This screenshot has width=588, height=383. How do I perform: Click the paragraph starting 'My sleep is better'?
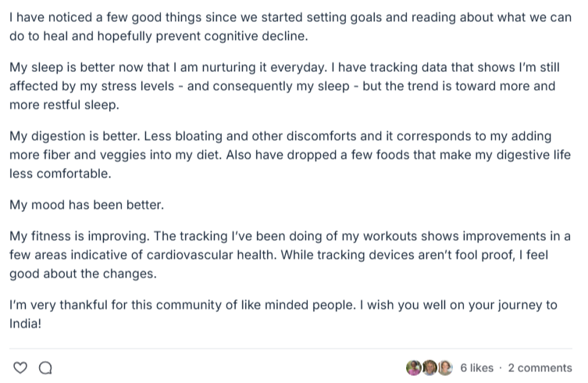285,86
